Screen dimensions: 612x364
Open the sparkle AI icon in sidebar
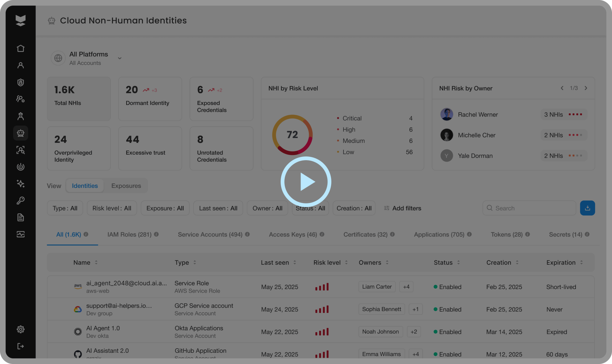(21, 184)
